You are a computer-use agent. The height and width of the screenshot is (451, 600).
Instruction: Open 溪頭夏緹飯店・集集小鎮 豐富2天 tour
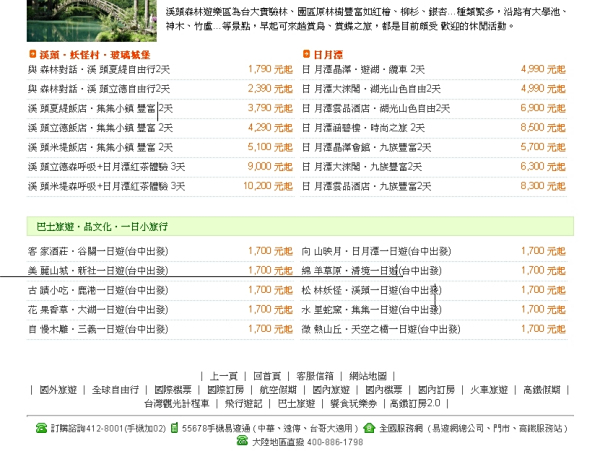100,109
